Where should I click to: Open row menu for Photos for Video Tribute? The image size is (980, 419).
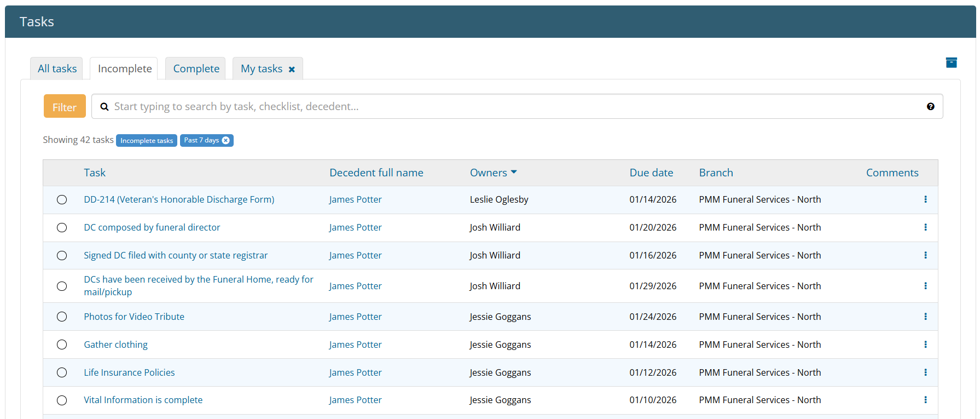(925, 317)
